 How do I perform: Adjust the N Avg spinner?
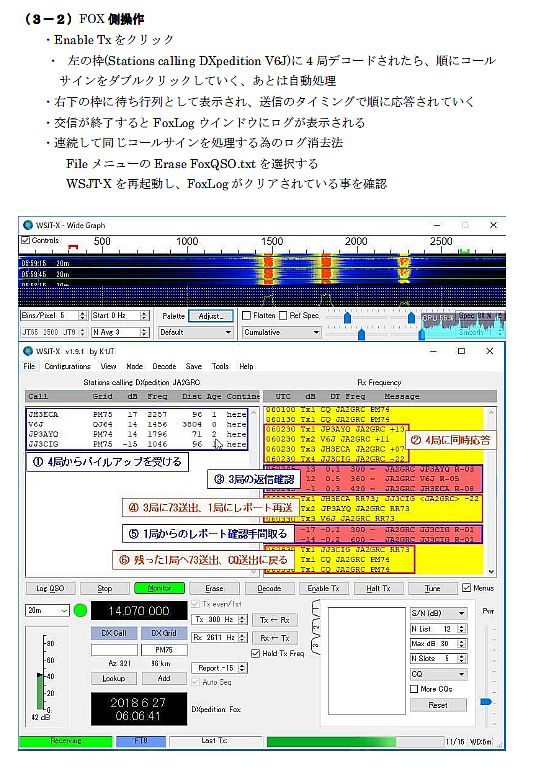click(120, 332)
